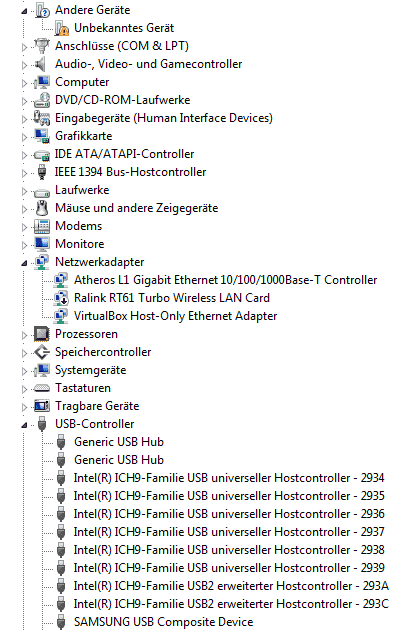399x631 pixels.
Task: Select the Tragbare Geräte label
Action: pyautogui.click(x=97, y=406)
